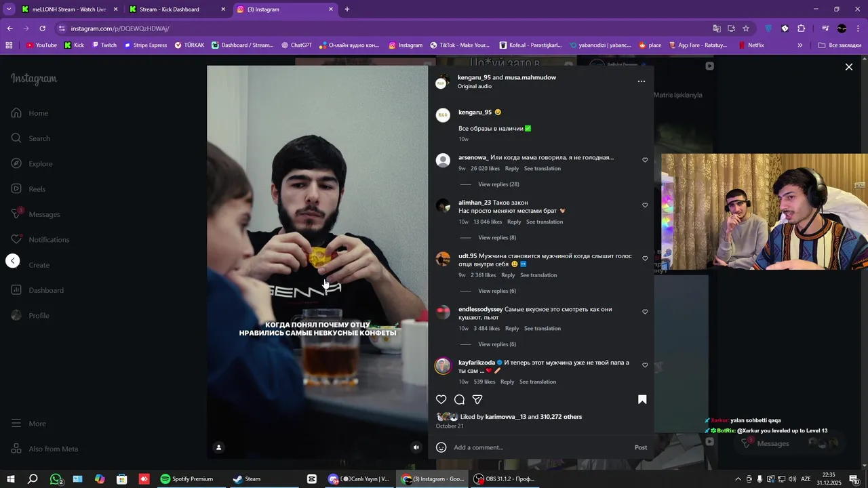The height and width of the screenshot is (488, 868).
Task: Go back with the browser back arrow
Action: [9, 28]
